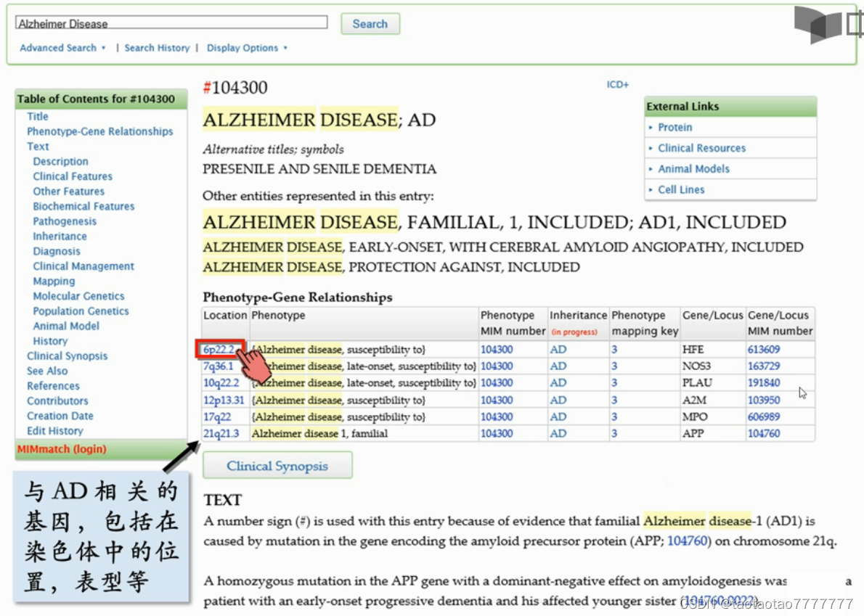This screenshot has height=616, width=864.
Task: Jump to Description section
Action: point(60,161)
